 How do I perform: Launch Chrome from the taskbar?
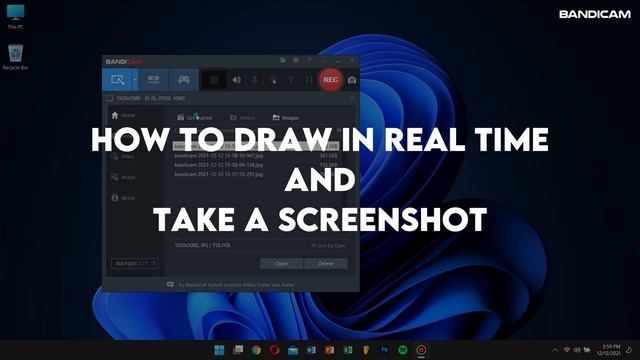click(256, 350)
